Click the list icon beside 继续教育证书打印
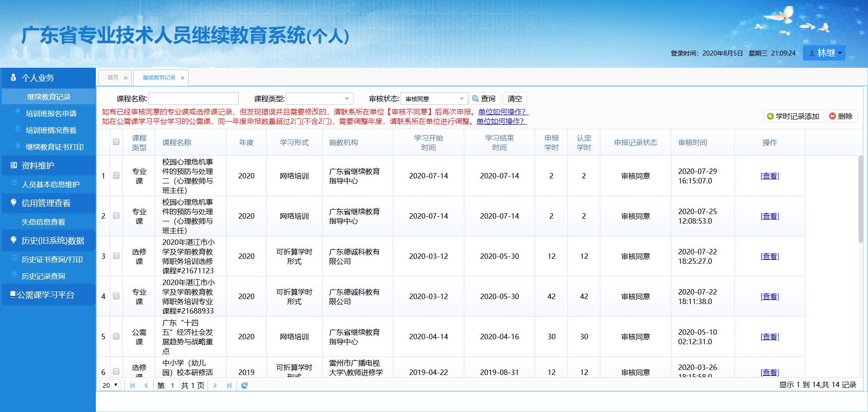The image size is (868, 412). pos(17,145)
